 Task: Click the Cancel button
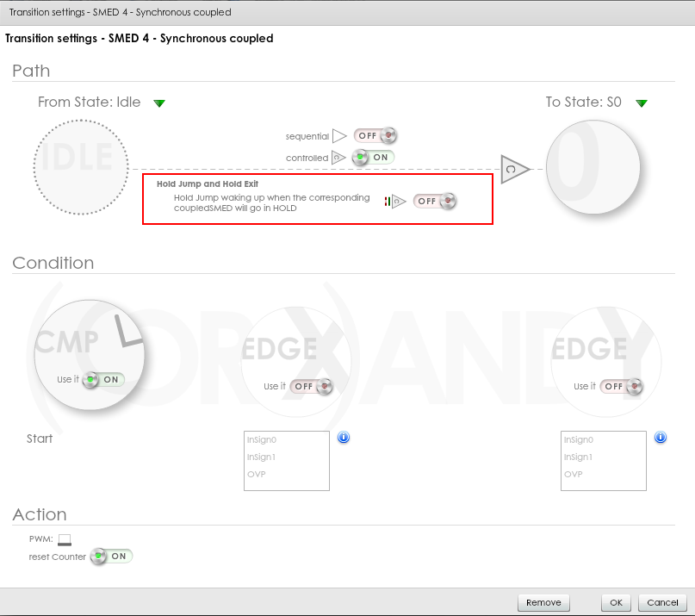point(662,603)
